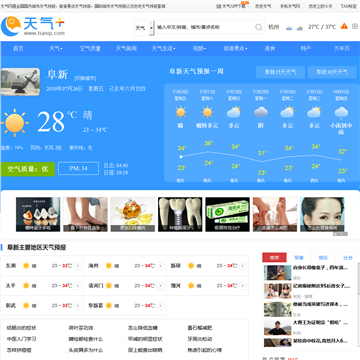The width and height of the screenshot is (360, 360).
Task: Click the teapot ad thumbnail
Action: point(133,214)
